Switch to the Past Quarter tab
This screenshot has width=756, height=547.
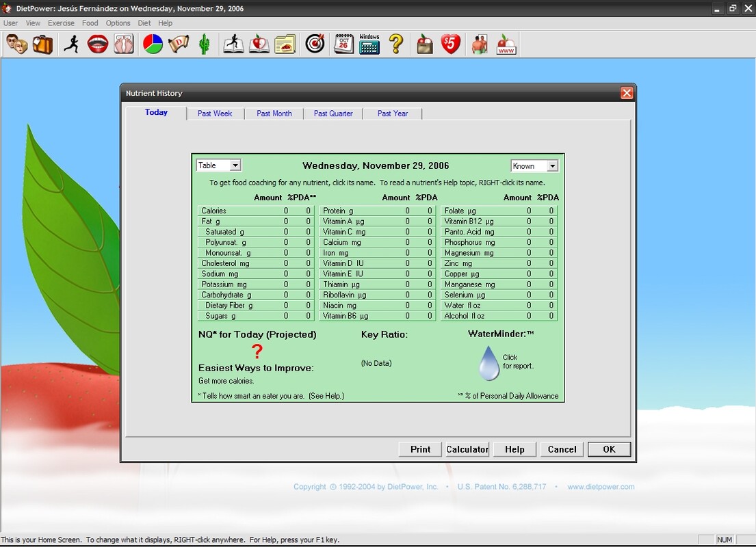pyautogui.click(x=333, y=114)
